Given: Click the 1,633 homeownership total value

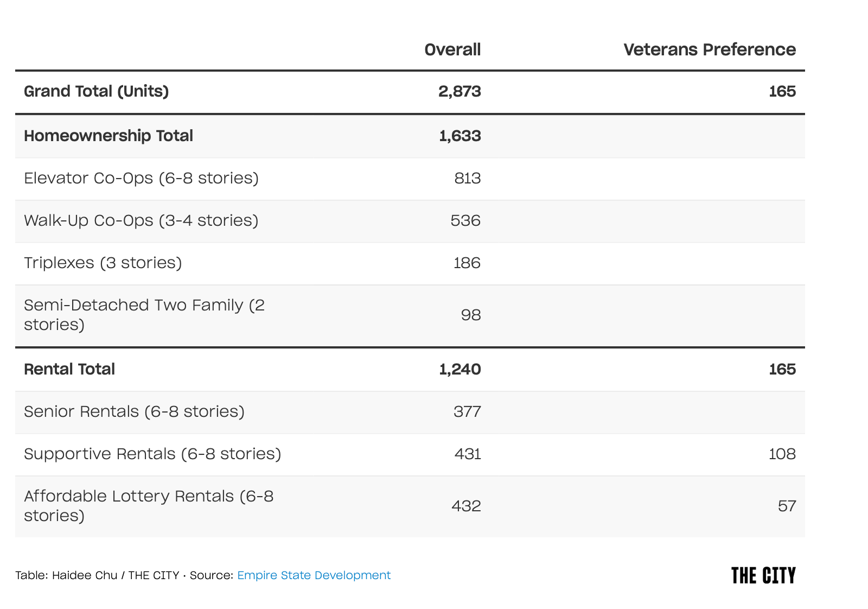Looking at the screenshot, I should click(x=459, y=136).
